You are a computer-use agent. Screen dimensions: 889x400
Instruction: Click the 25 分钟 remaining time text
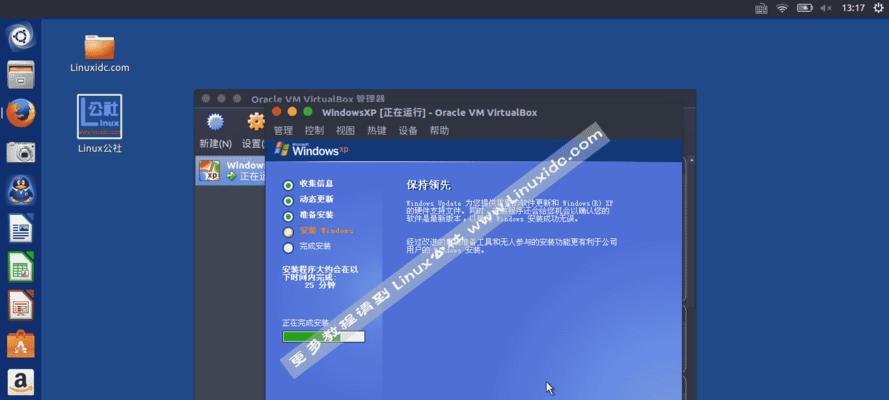click(x=320, y=286)
